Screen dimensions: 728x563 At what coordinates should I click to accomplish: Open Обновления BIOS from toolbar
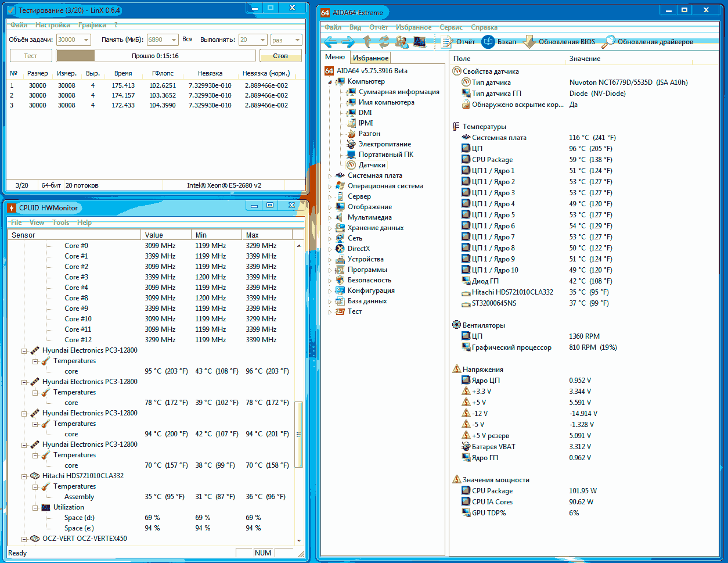coord(559,42)
